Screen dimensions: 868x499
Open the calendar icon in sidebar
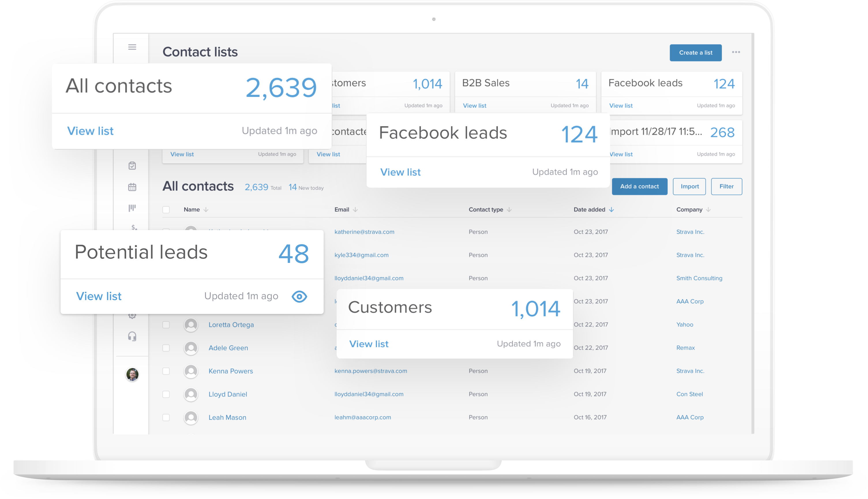(132, 187)
